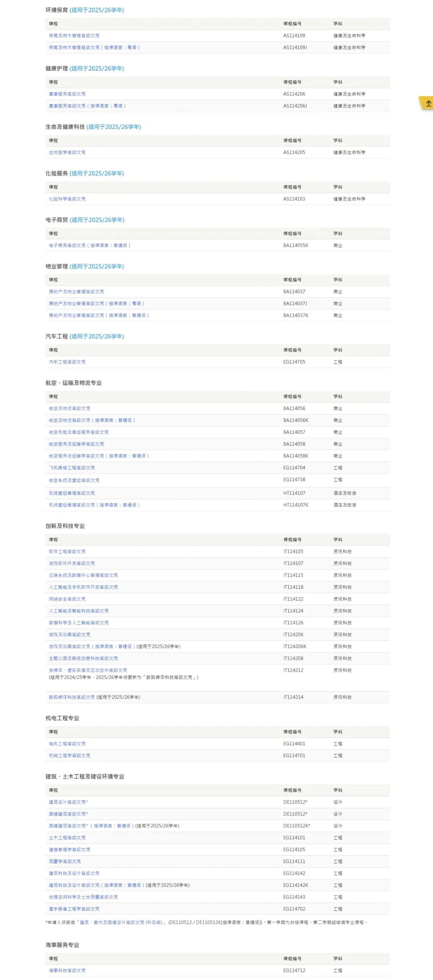The height and width of the screenshot is (980, 433).
Task: Open the 航空机舱及客运服务高级文凭 link
Action: coord(79,432)
